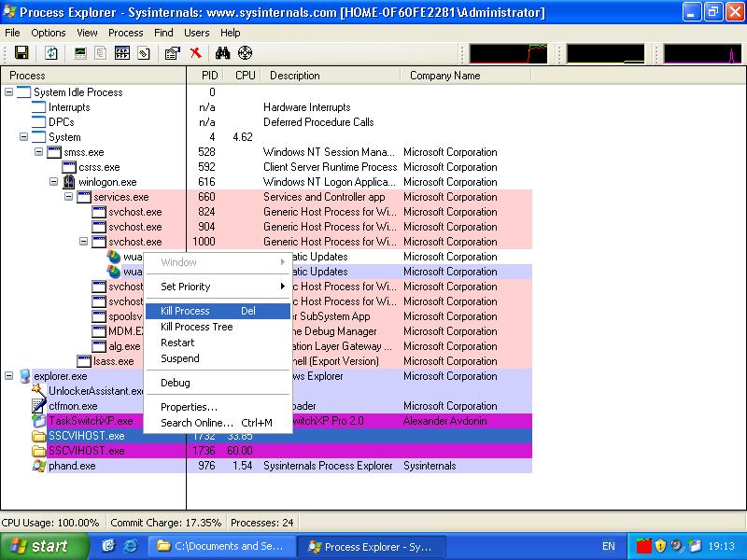747x560 pixels.
Task: Collapse the svchost.exe PID 1000 node
Action: pyautogui.click(x=84, y=242)
